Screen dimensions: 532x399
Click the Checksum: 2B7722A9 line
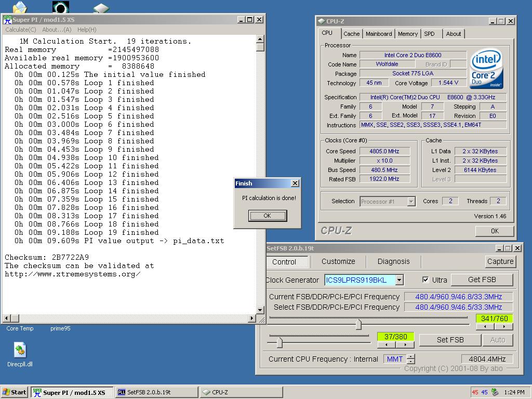47,258
